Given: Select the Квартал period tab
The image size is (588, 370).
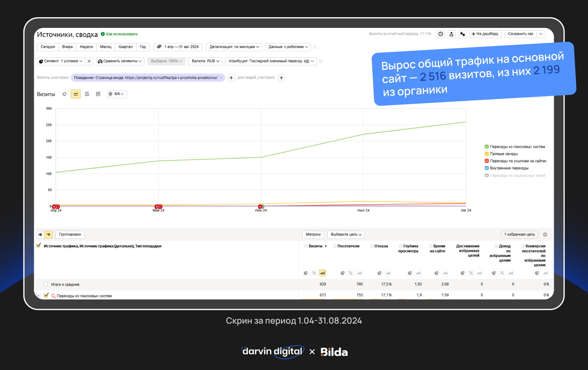Looking at the screenshot, I should (125, 47).
